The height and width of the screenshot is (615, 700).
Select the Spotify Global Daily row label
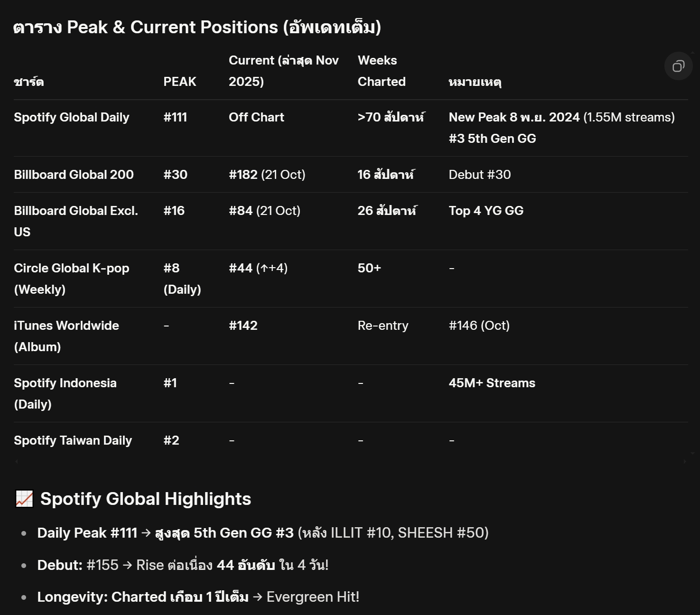[x=71, y=117]
